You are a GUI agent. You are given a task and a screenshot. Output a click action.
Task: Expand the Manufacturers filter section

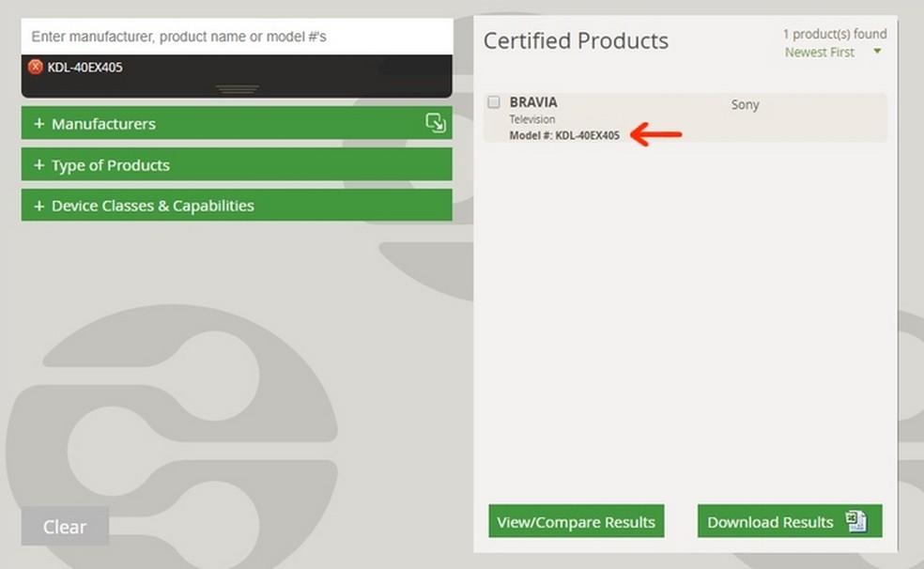pyautogui.click(x=103, y=124)
